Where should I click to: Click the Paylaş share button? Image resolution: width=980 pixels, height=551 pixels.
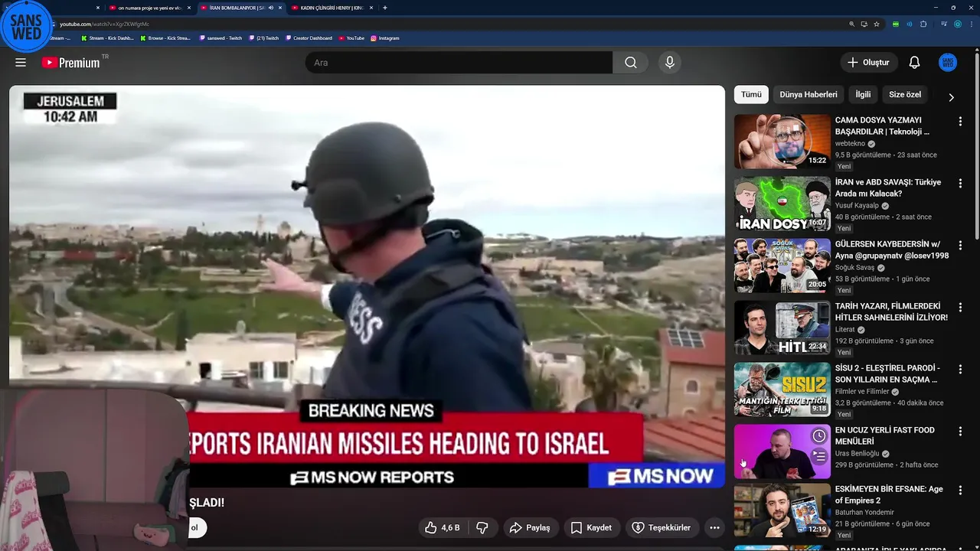pyautogui.click(x=530, y=527)
